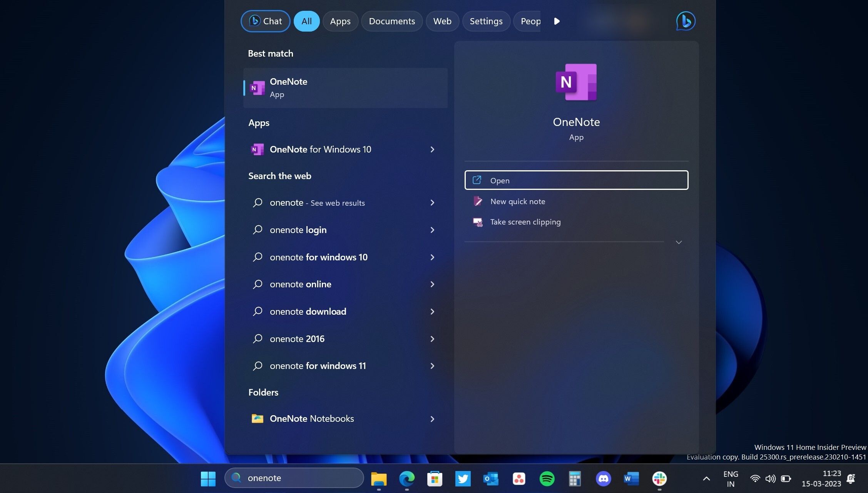Select the Apps tab in search bar
This screenshot has height=493, width=868.
tap(340, 20)
